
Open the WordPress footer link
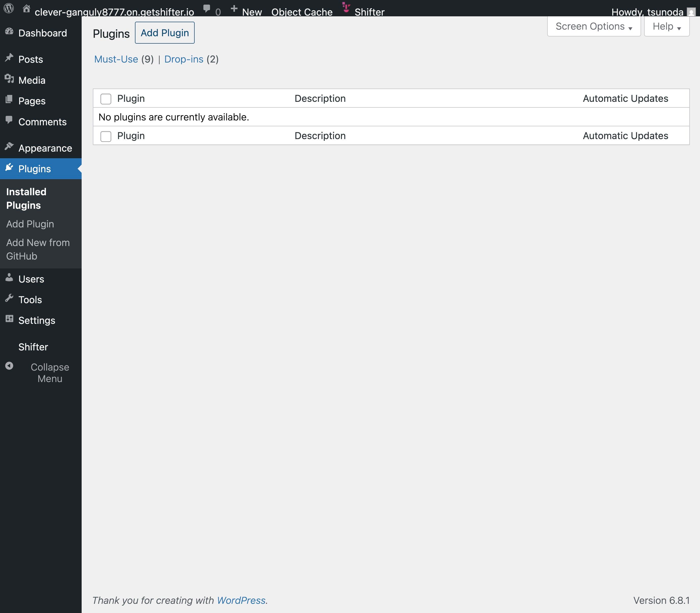coord(241,600)
